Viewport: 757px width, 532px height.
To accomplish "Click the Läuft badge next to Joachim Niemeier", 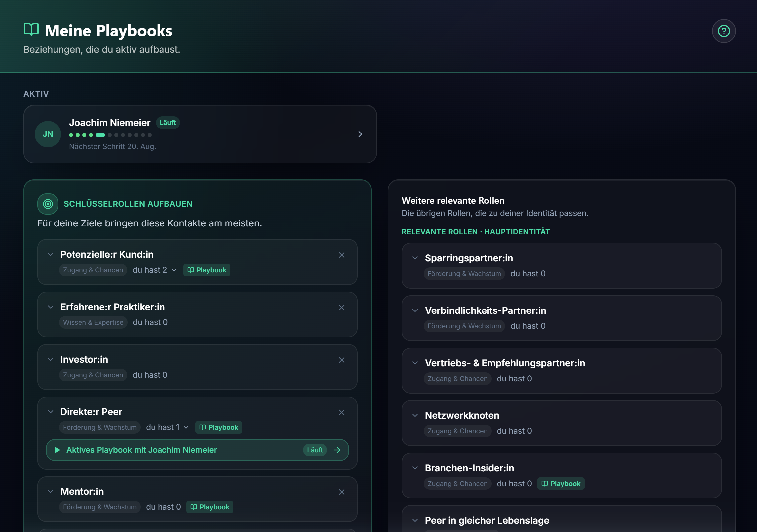I will tap(168, 123).
